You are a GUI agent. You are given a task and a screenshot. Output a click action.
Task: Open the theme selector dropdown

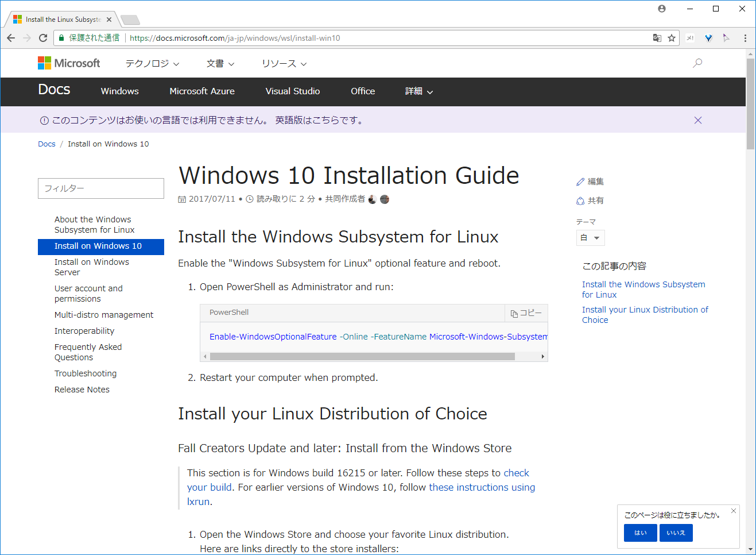point(590,238)
